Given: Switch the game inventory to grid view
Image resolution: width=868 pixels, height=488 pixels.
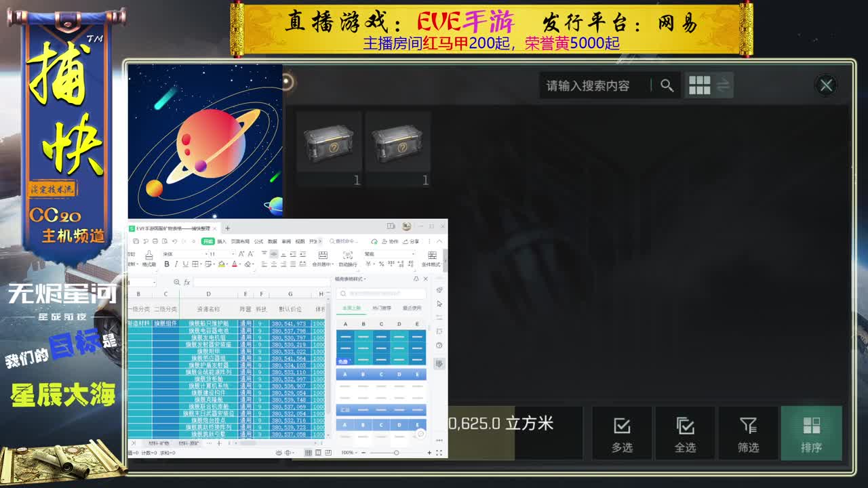Looking at the screenshot, I should tap(699, 85).
